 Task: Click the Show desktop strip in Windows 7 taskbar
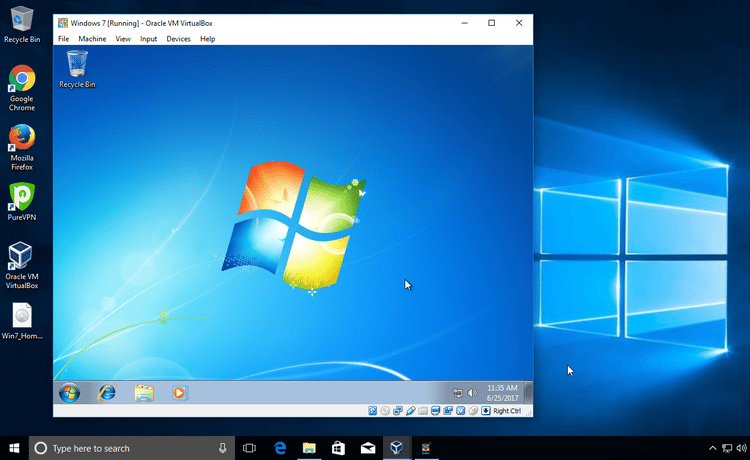click(x=529, y=393)
